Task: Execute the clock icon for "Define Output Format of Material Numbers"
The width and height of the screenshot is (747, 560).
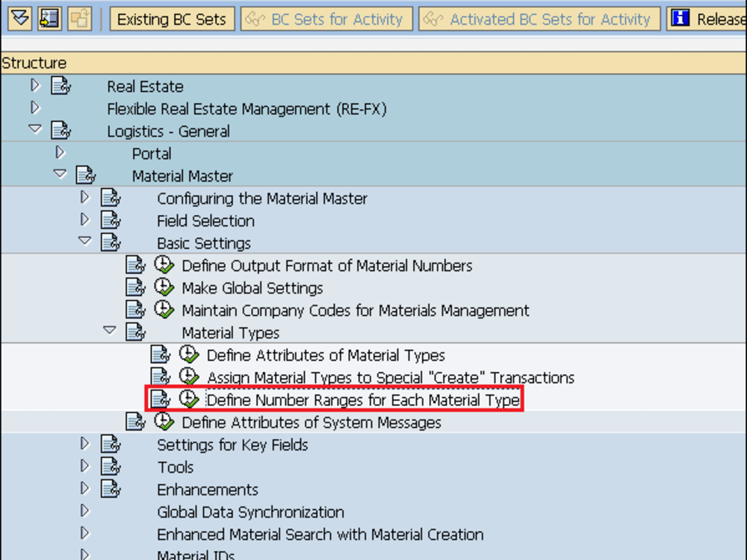Action: click(164, 264)
